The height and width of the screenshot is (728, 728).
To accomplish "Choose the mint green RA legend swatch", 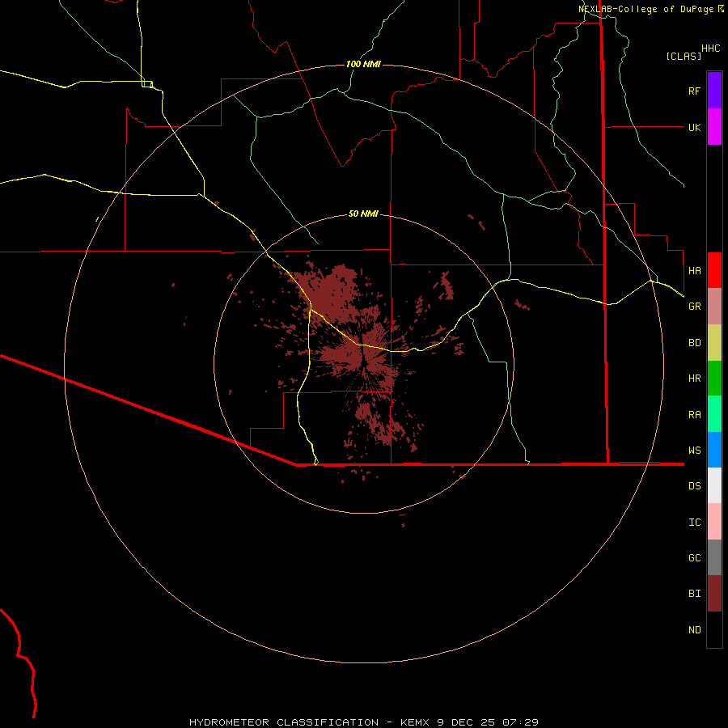I will click(714, 414).
